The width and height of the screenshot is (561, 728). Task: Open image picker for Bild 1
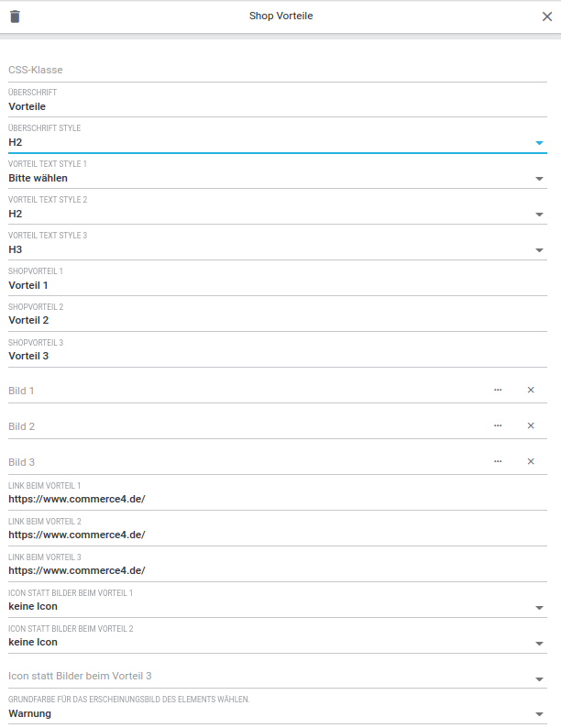point(498,390)
